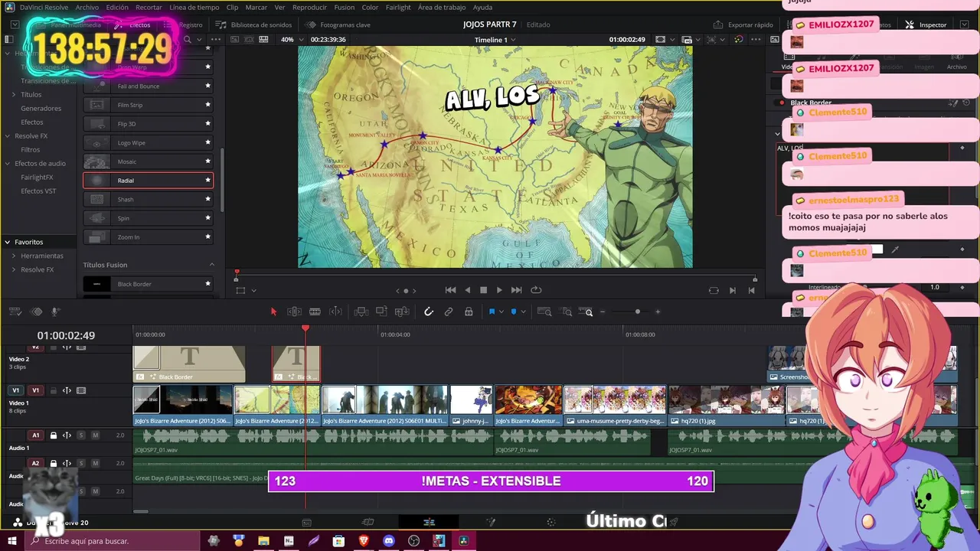The height and width of the screenshot is (551, 980).
Task: Adjust the timeline zoom slider
Action: (x=637, y=311)
